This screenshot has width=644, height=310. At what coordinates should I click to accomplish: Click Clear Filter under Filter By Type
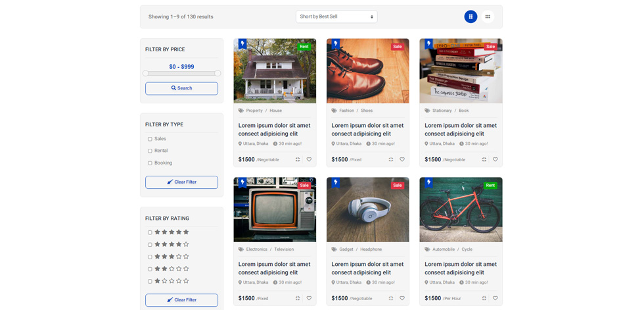181,182
